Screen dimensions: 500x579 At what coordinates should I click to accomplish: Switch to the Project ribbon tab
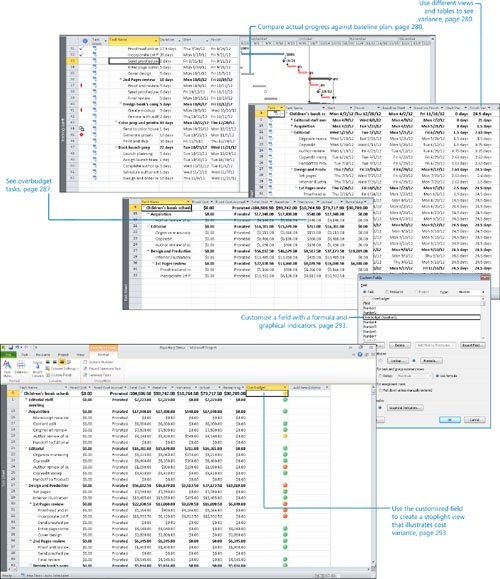pyautogui.click(x=63, y=354)
